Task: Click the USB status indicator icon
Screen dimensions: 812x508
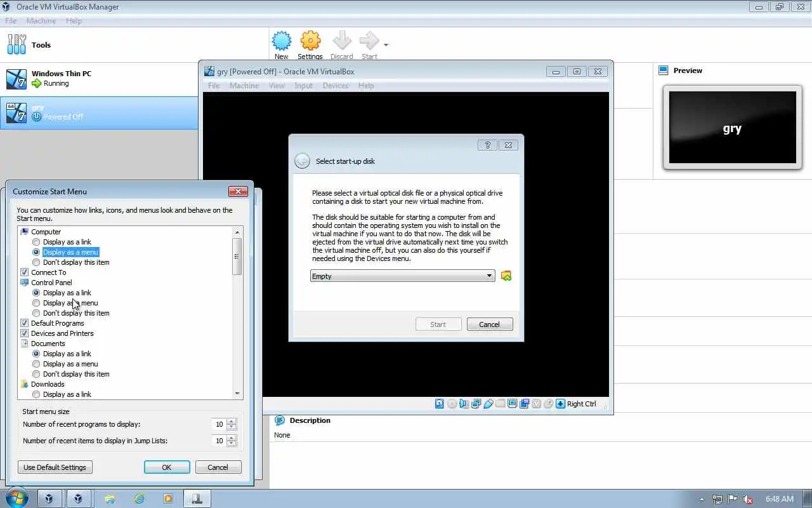Action: [x=488, y=403]
